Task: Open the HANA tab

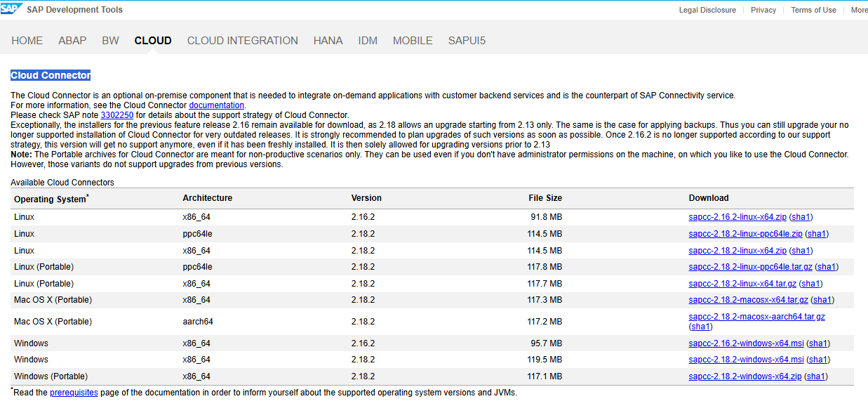Action: pyautogui.click(x=328, y=41)
